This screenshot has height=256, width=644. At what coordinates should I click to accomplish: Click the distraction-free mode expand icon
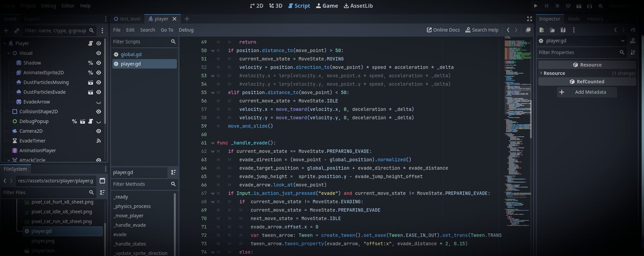[x=529, y=19]
